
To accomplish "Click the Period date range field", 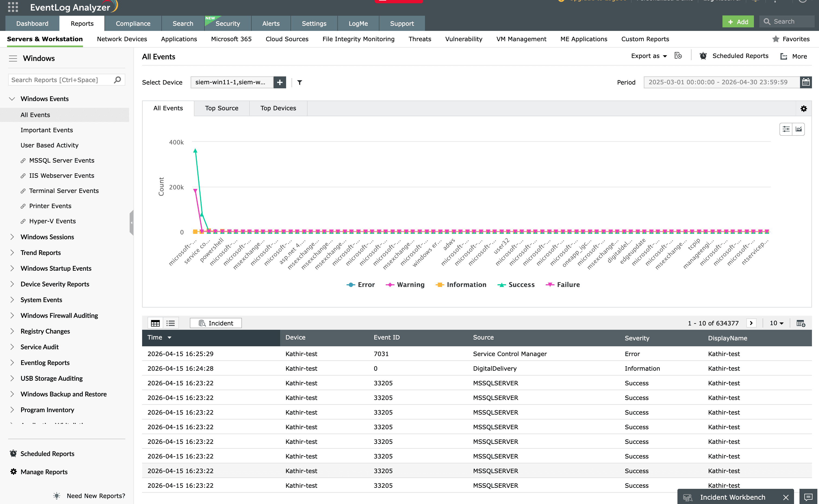I will click(x=722, y=82).
